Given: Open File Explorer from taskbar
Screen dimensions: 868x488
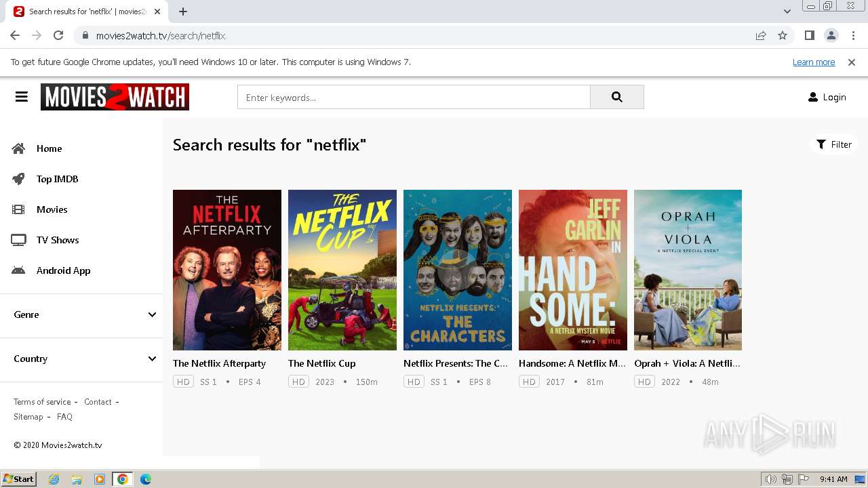Looking at the screenshot, I should [x=77, y=479].
